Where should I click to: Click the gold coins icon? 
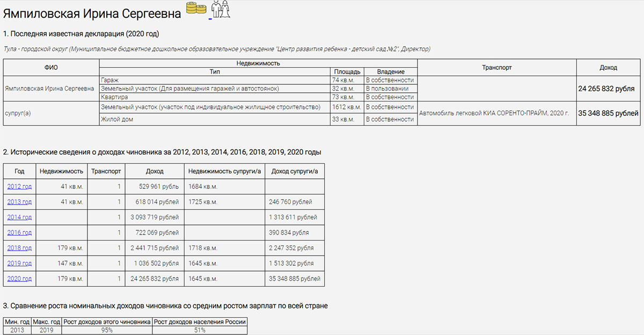point(196,9)
